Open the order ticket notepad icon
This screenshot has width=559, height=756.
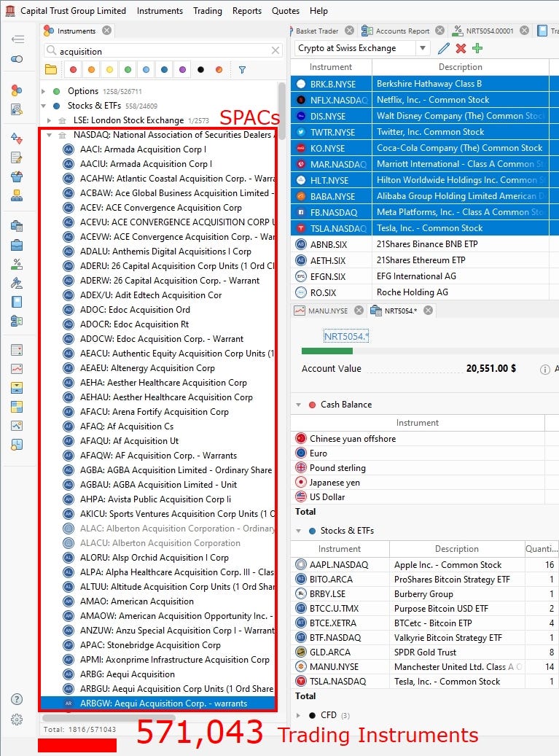click(17, 157)
